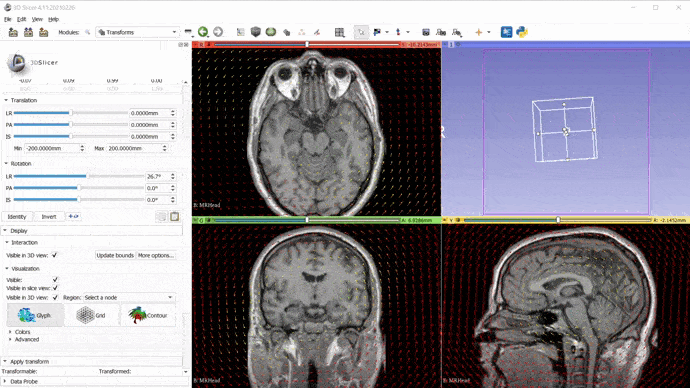Uncheck Visible in 3D view under Interaction
The height and width of the screenshot is (388, 690).
click(x=55, y=255)
